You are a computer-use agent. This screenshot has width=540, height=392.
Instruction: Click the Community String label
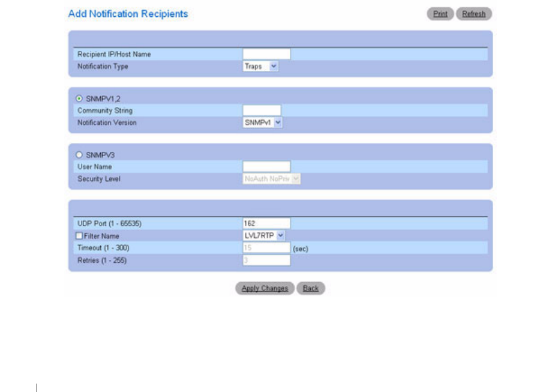tap(104, 110)
